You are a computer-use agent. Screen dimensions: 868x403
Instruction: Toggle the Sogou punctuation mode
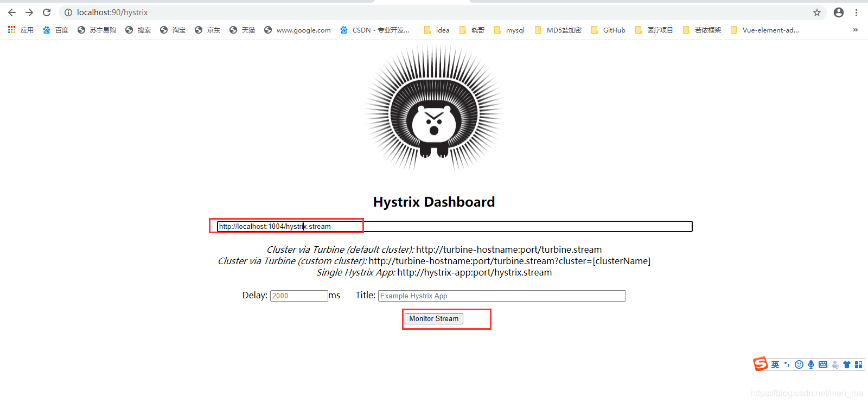point(787,364)
